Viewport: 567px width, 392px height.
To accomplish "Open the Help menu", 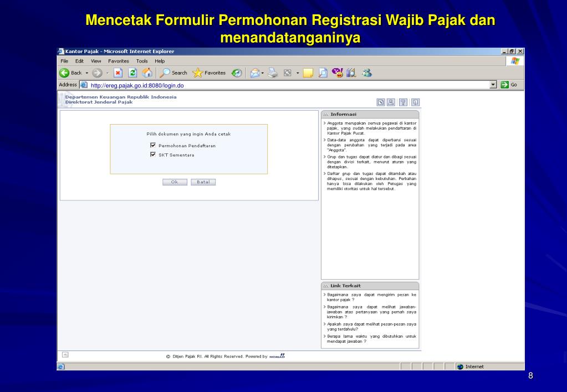I will click(160, 61).
